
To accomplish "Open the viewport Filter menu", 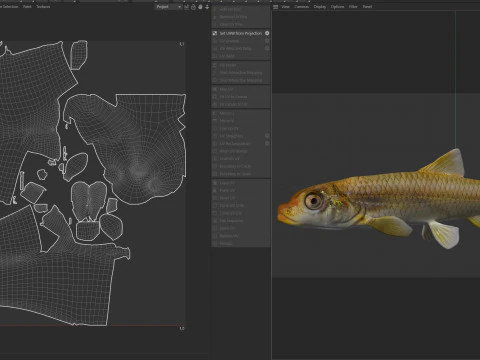I will [353, 7].
